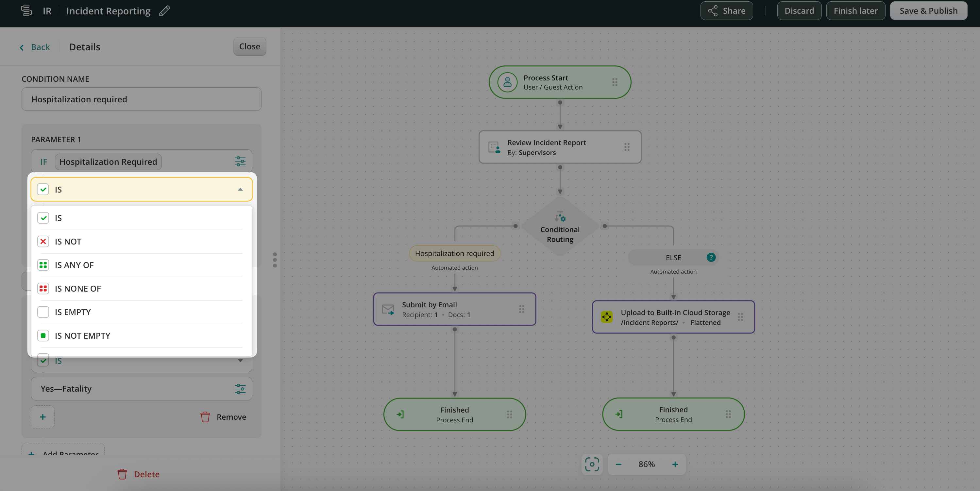This screenshot has width=980, height=491.
Task: Click the workflow icon in the top-left header
Action: (x=26, y=11)
